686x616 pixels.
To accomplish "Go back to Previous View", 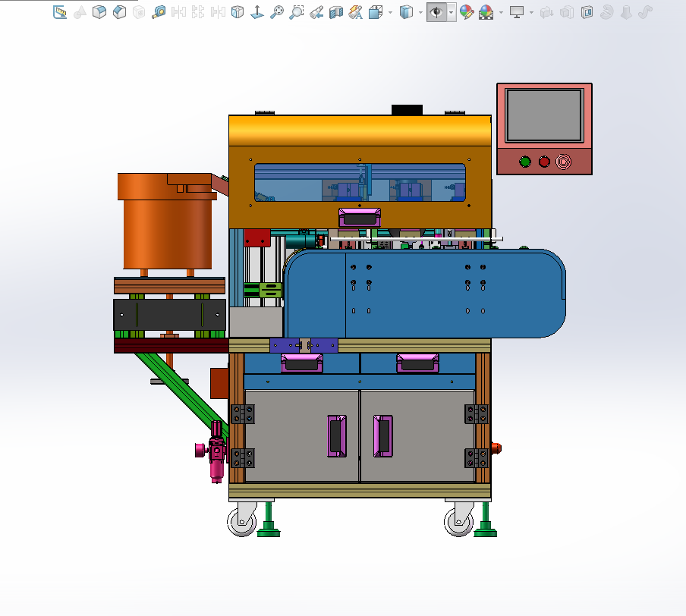I will [316, 12].
